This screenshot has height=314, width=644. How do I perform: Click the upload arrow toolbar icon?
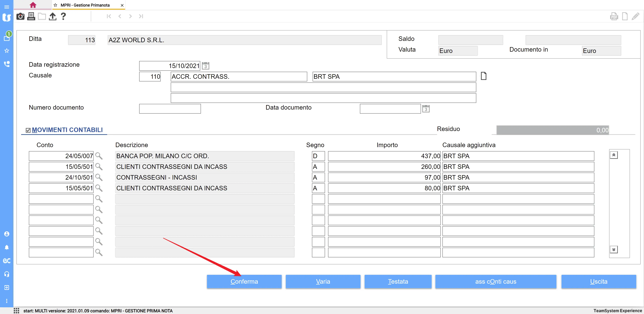click(52, 16)
